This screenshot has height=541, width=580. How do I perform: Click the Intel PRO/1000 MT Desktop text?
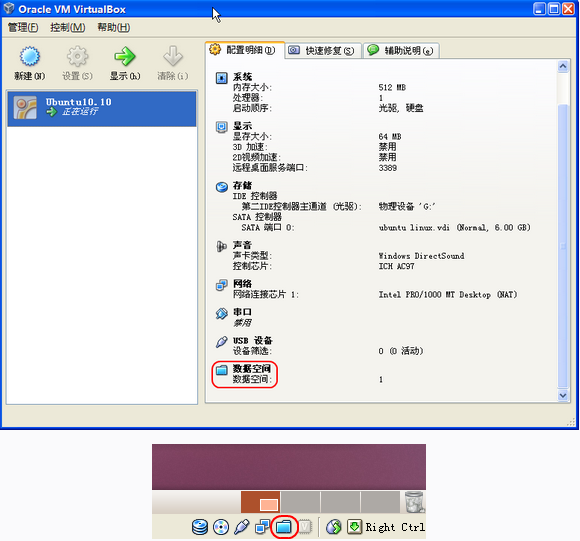[448, 295]
